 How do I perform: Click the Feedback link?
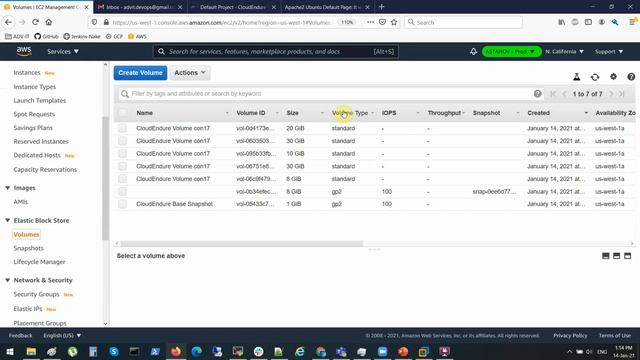click(x=20, y=336)
